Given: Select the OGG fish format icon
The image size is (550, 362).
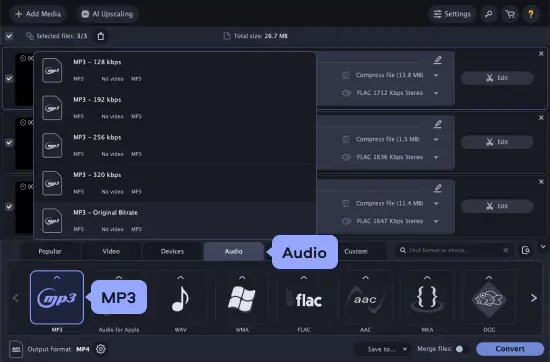Looking at the screenshot, I should coord(489,297).
